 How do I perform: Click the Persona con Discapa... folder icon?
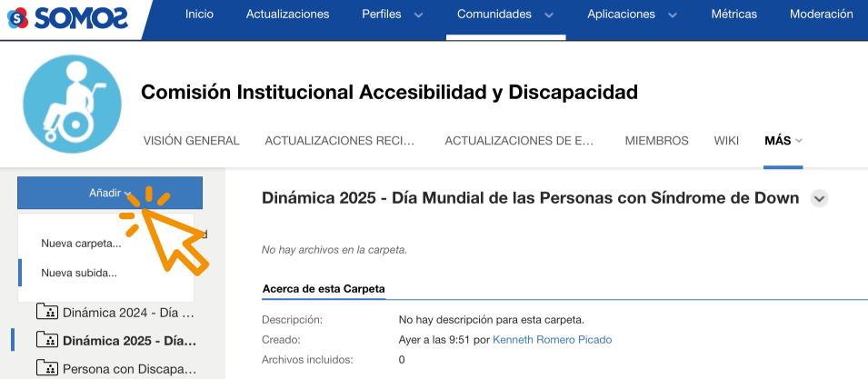coord(47,367)
